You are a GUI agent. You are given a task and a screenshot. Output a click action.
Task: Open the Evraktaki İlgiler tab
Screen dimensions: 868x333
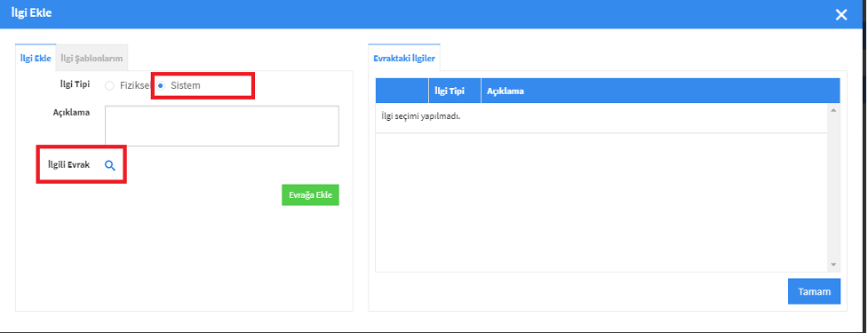[404, 58]
